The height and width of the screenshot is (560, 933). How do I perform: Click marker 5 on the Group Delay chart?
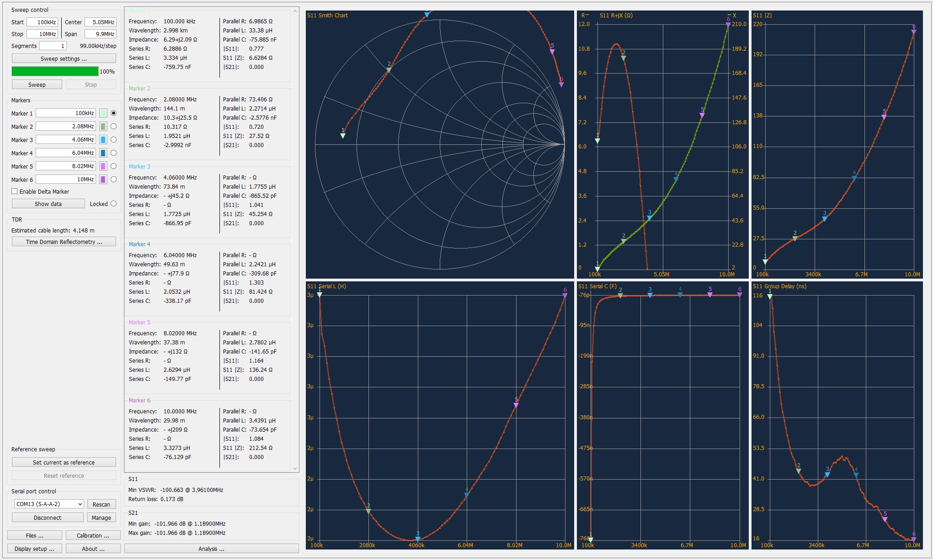coord(885,518)
